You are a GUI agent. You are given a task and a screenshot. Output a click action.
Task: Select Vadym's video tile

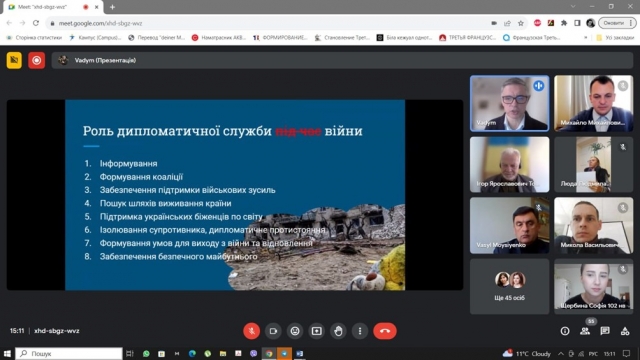pyautogui.click(x=509, y=103)
